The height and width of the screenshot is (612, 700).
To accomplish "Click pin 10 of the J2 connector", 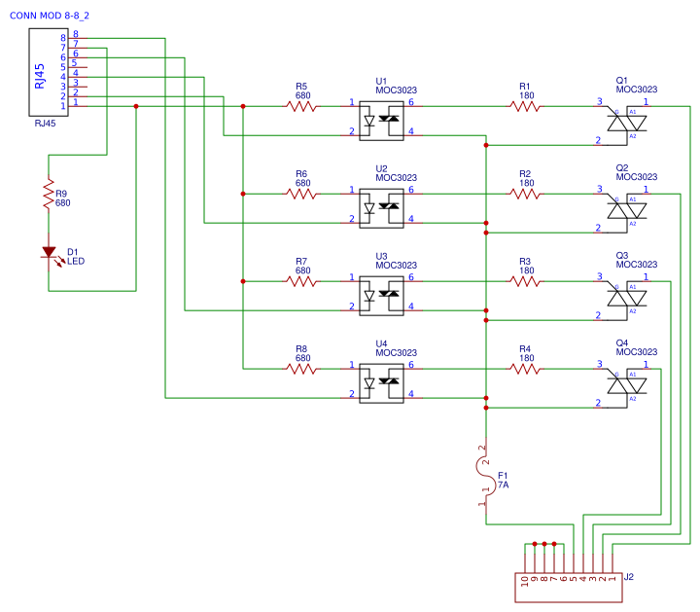I will click(x=525, y=564).
